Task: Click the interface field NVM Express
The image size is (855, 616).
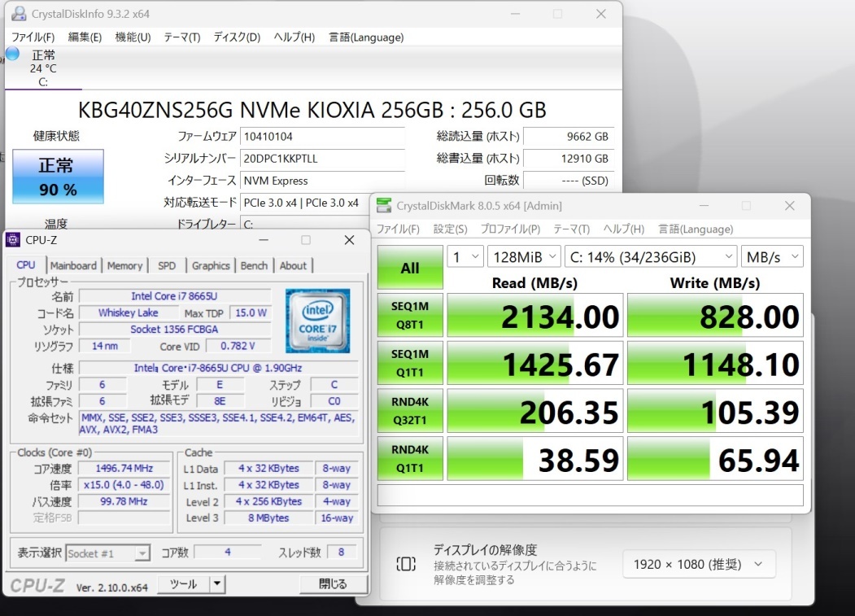Action: coord(322,181)
